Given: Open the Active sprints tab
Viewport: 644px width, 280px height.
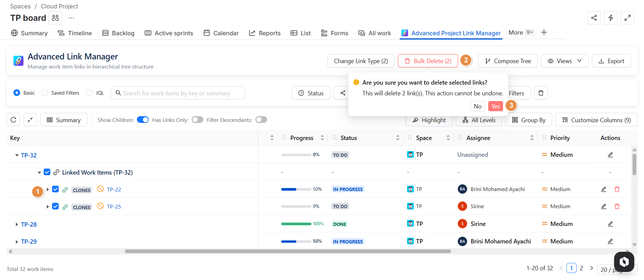Looking at the screenshot, I should (169, 33).
